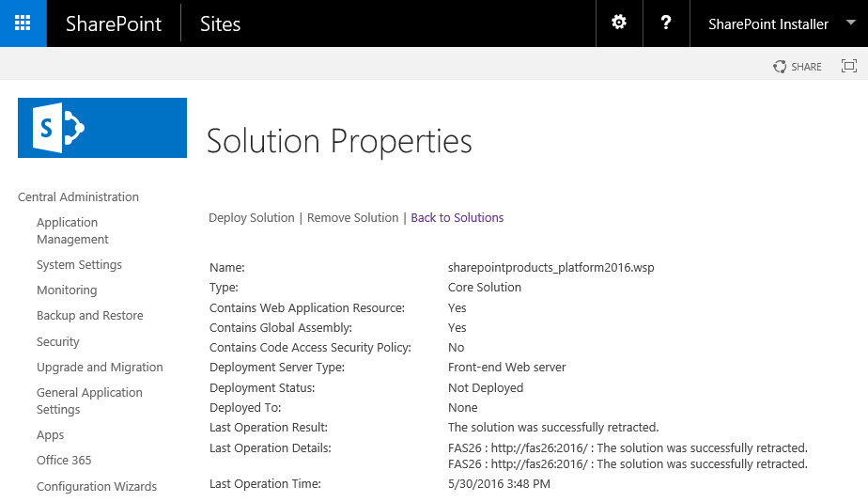Click the Deployed To value None

click(x=463, y=407)
